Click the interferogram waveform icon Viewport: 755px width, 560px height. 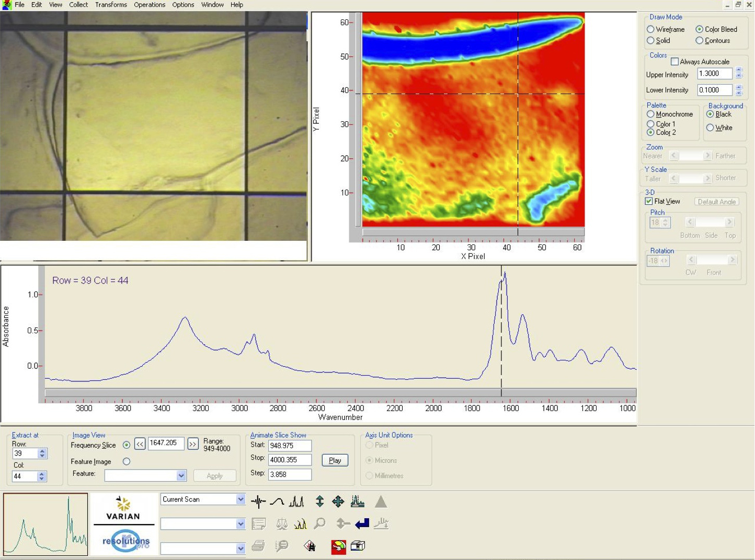(258, 502)
